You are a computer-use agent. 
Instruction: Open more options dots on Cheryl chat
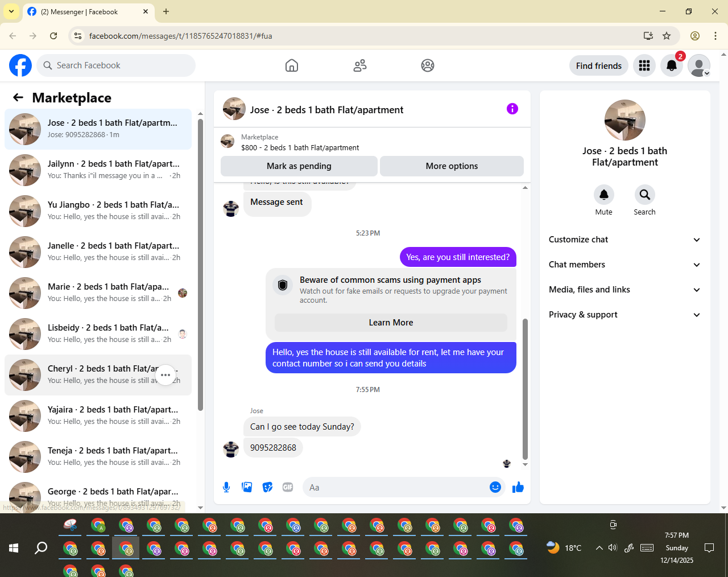pyautogui.click(x=166, y=375)
